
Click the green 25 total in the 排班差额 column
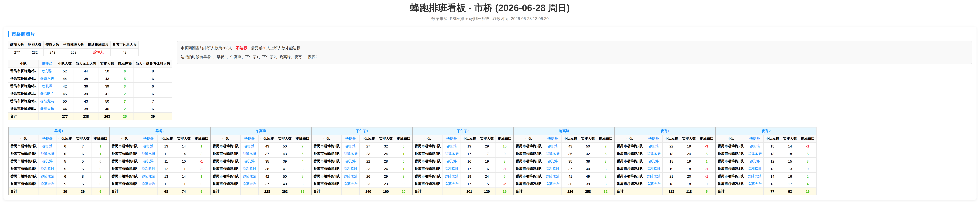(125, 116)
